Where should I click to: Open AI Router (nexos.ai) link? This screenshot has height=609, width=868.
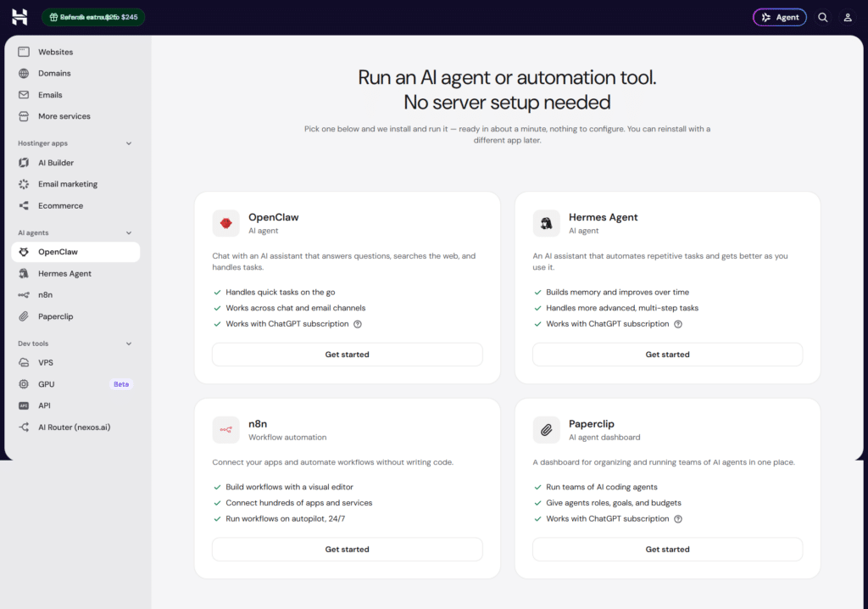pos(75,427)
